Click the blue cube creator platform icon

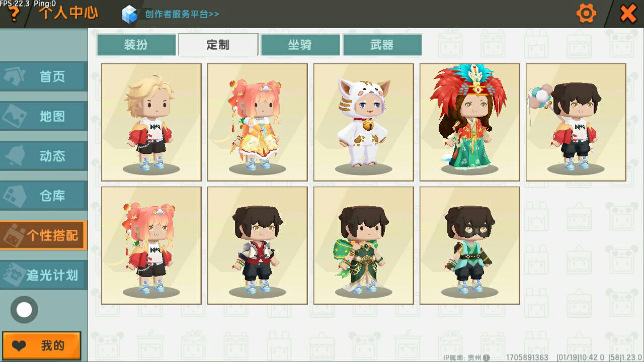coord(129,14)
